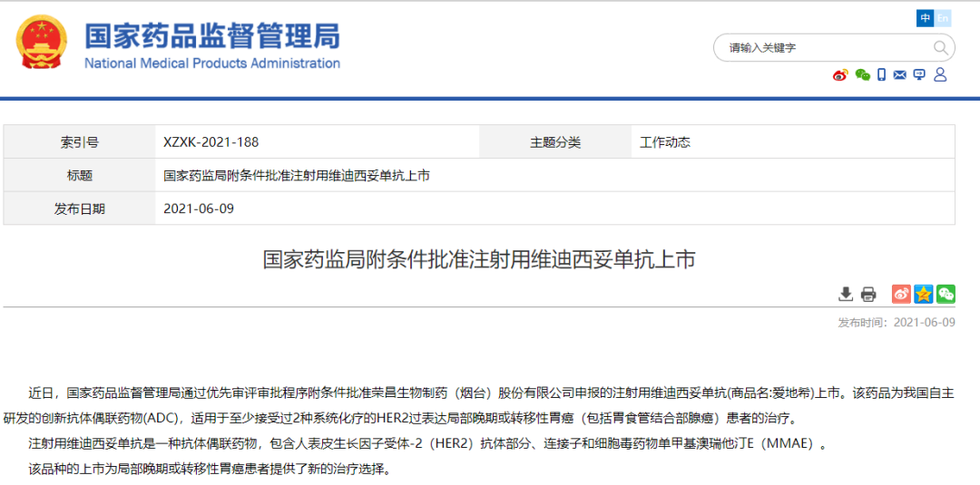Click the index number XZXK-2021-188

(x=211, y=142)
